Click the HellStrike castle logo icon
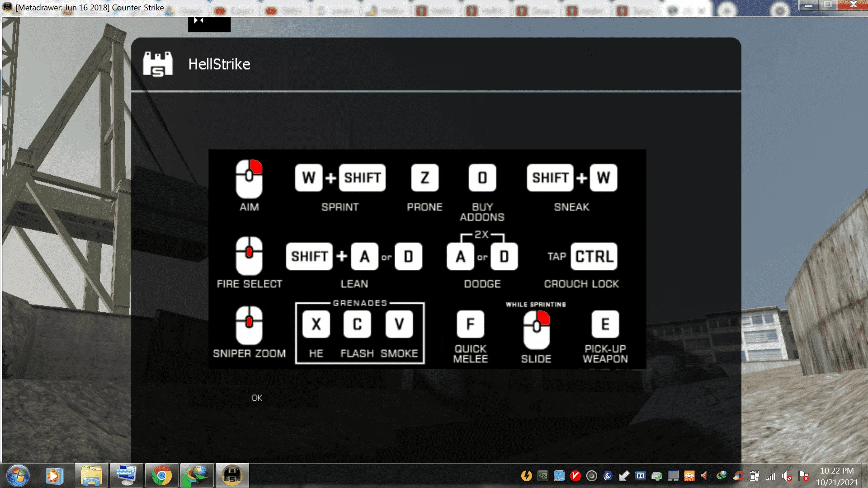The width and height of the screenshot is (868, 488). (158, 64)
